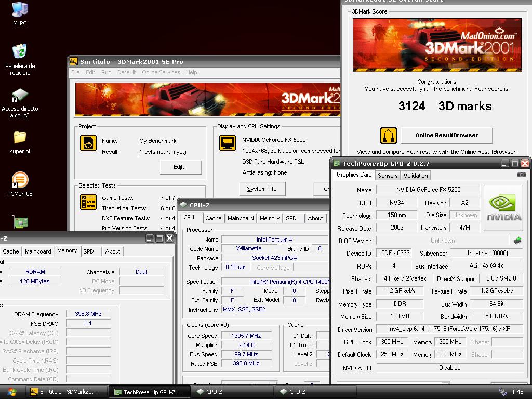Viewport: 532px width, 399px height.
Task: Activate the first CPU-Z taskbar button
Action: click(233, 392)
